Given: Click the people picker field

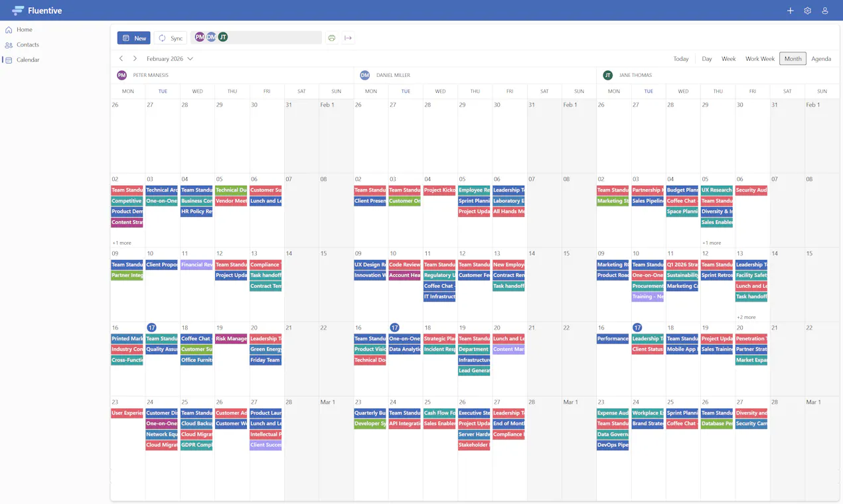Looking at the screenshot, I should tap(256, 38).
